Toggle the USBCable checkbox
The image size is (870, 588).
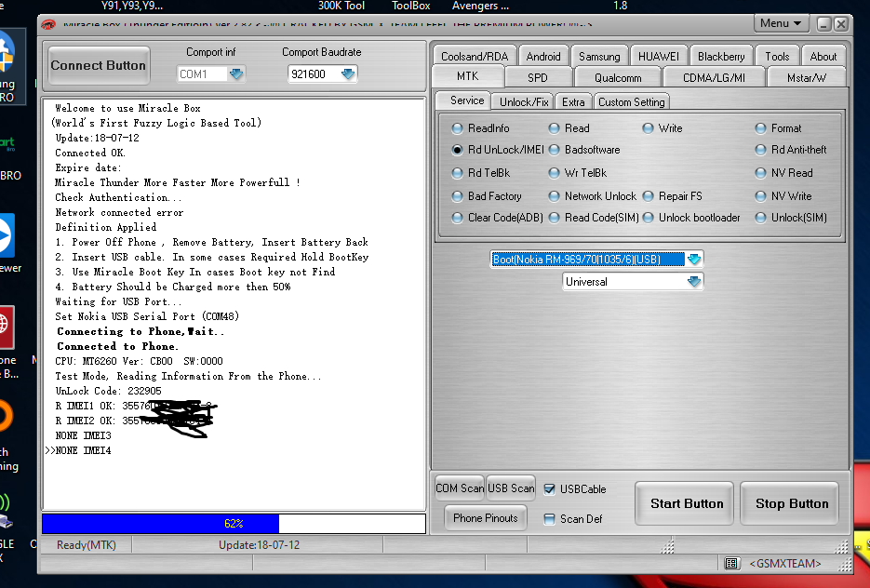549,489
